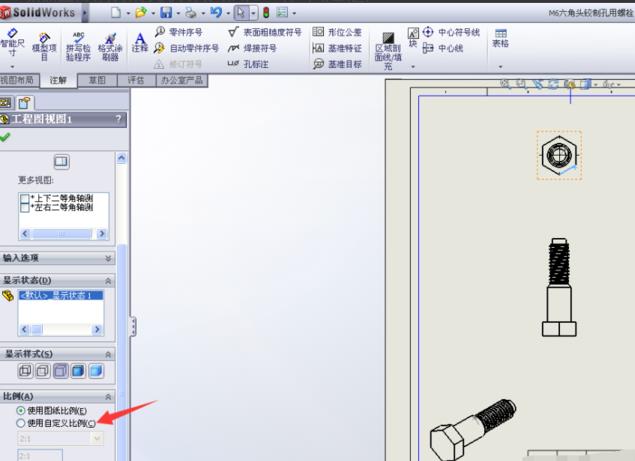This screenshot has width=635, height=461.
Task: Switch to the 草图 tab
Action: tap(97, 80)
